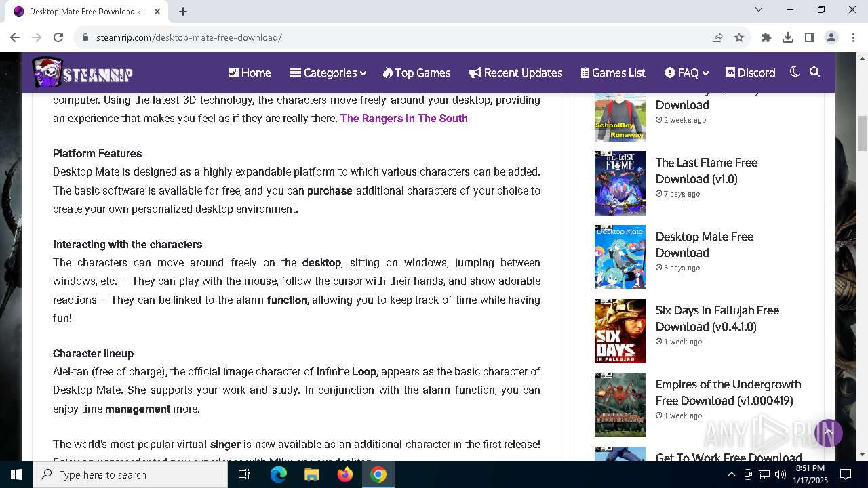Close the Desktop Mate Free Download tab
The image size is (868, 488).
157,11
